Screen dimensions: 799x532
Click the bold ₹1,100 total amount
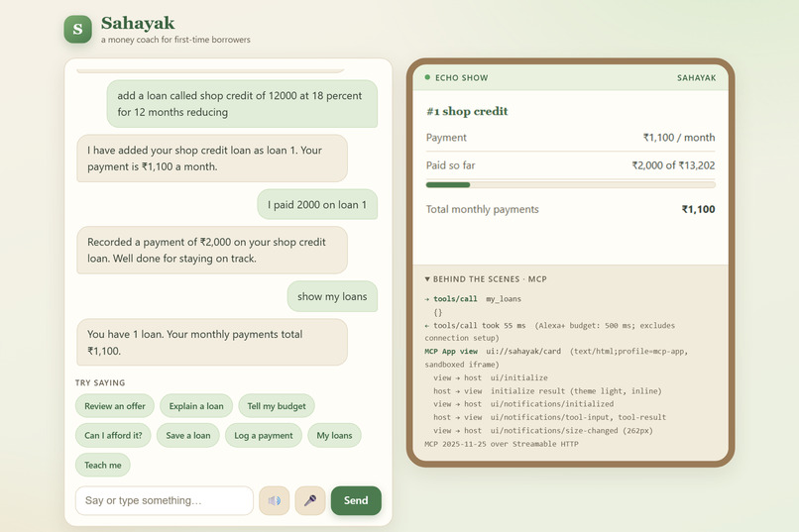(698, 209)
